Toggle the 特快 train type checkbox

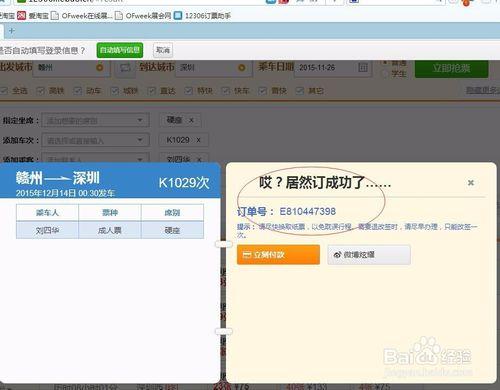tap(189, 90)
